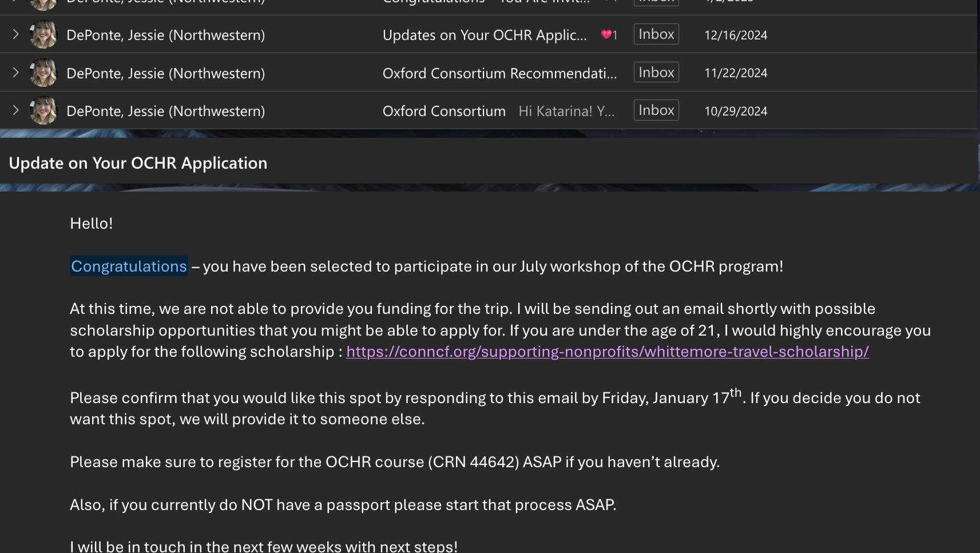Click sender avatar on the 10/29/2024 email

(x=43, y=110)
